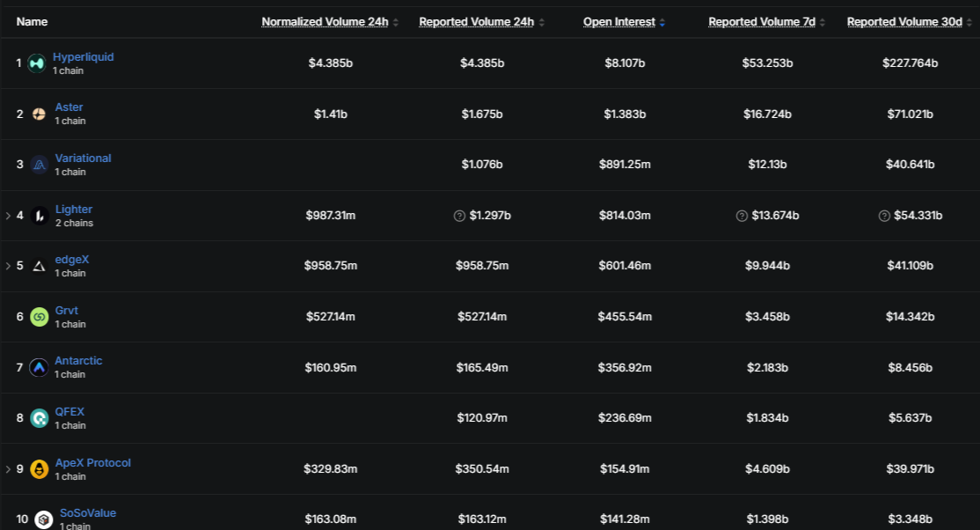
Task: Click the sort arrows next to Reported Volume 24h
Action: click(542, 23)
